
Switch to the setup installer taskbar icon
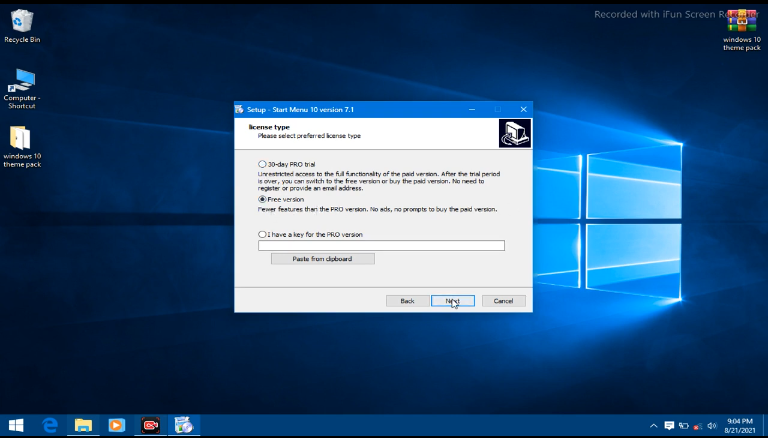click(184, 425)
